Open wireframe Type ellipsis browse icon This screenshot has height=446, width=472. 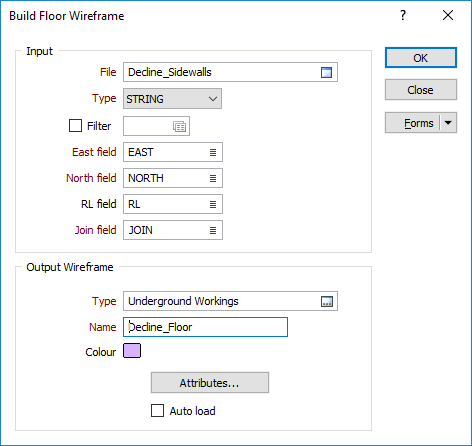tap(327, 302)
